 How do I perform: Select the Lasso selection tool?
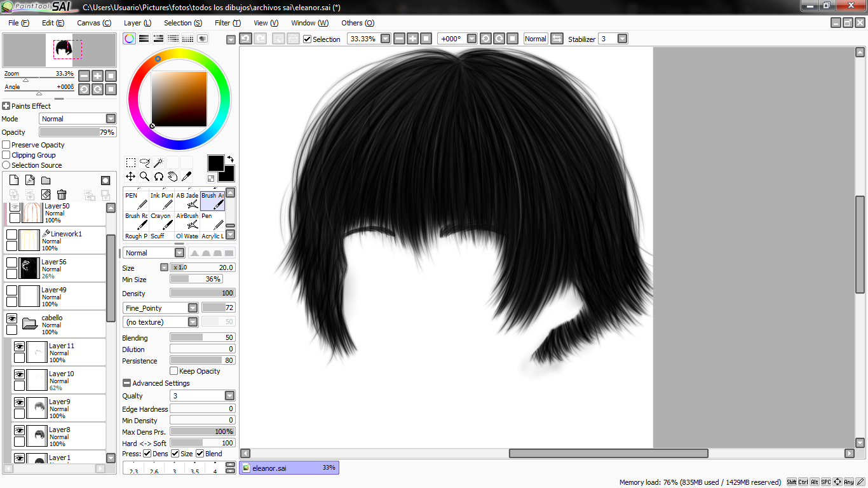coord(144,163)
